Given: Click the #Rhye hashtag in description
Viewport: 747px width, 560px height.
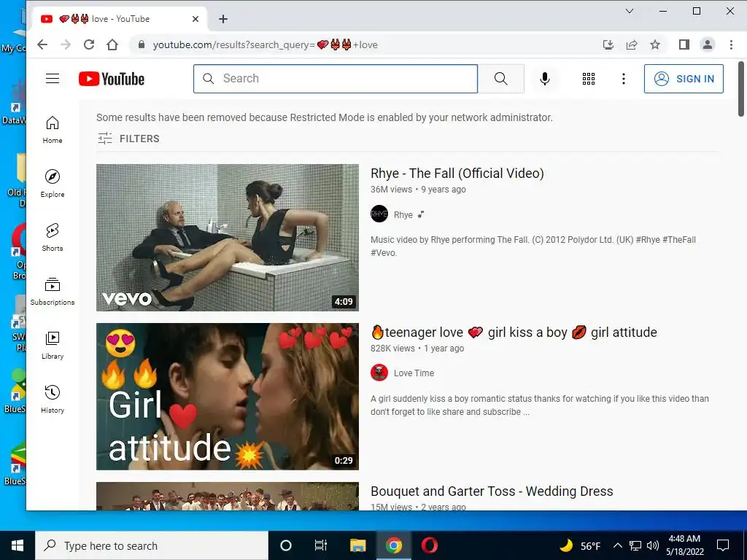Looking at the screenshot, I should point(647,240).
